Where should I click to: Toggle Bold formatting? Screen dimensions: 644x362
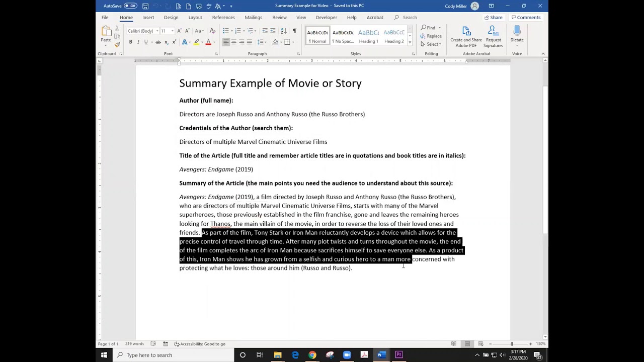click(130, 42)
